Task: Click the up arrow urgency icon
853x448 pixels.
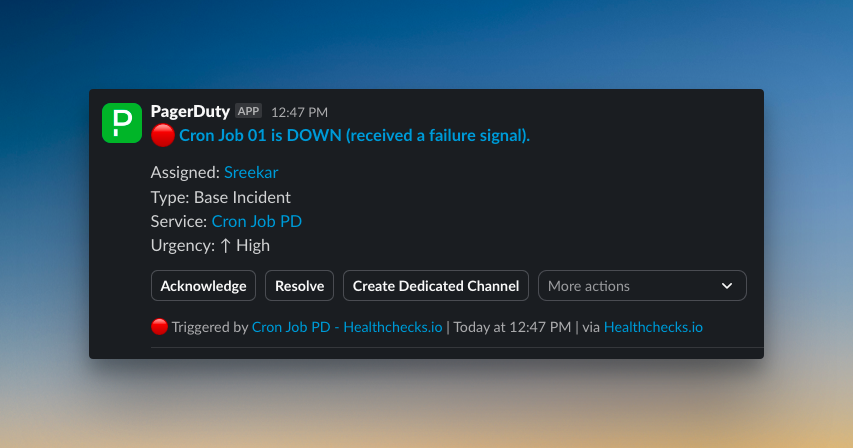Action: tap(226, 246)
